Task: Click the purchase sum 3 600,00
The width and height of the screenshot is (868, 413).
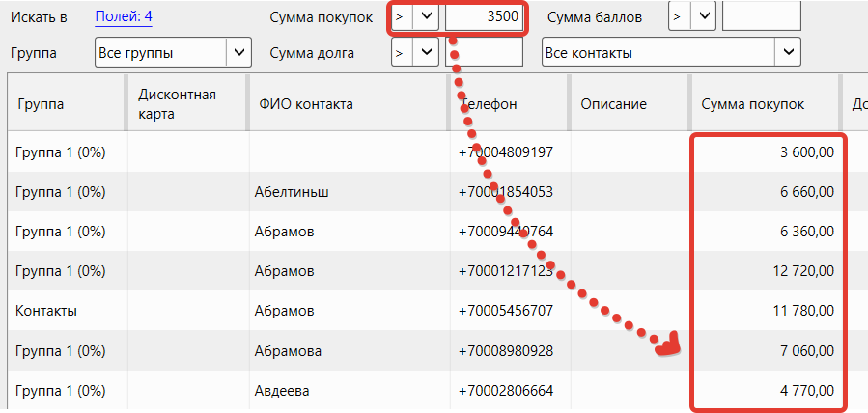Action: (807, 152)
